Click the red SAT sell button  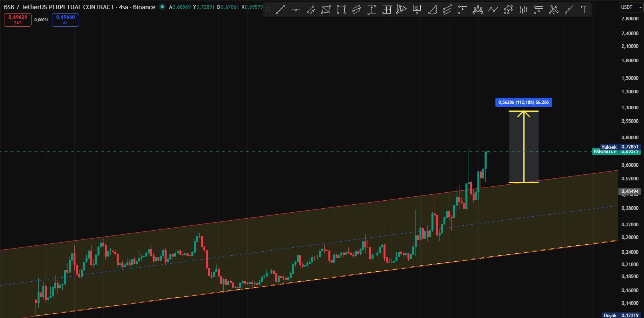click(x=18, y=20)
